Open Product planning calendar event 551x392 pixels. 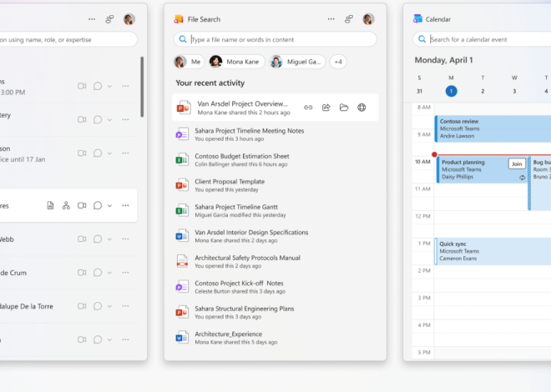[482, 169]
